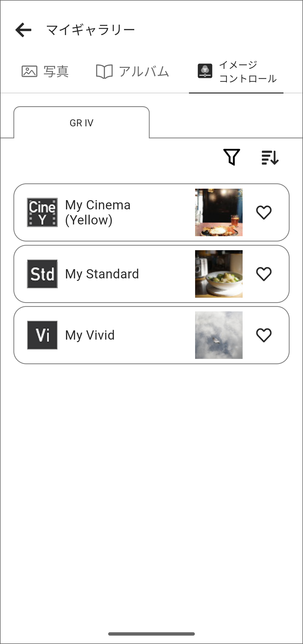Open the My Cinema (Yellow) entry
The width and height of the screenshot is (303, 644).
click(98, 212)
